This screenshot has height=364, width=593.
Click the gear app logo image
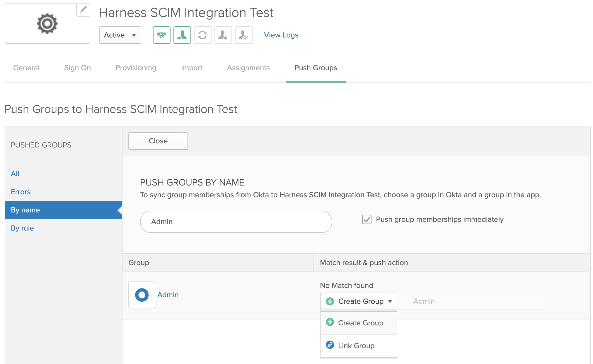47,23
